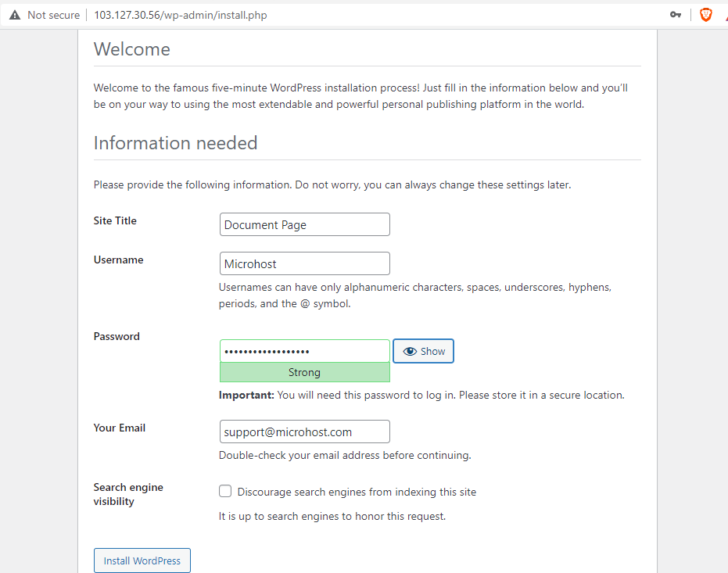Check Discourage search engines from indexing
The height and width of the screenshot is (573, 728).
click(225, 491)
